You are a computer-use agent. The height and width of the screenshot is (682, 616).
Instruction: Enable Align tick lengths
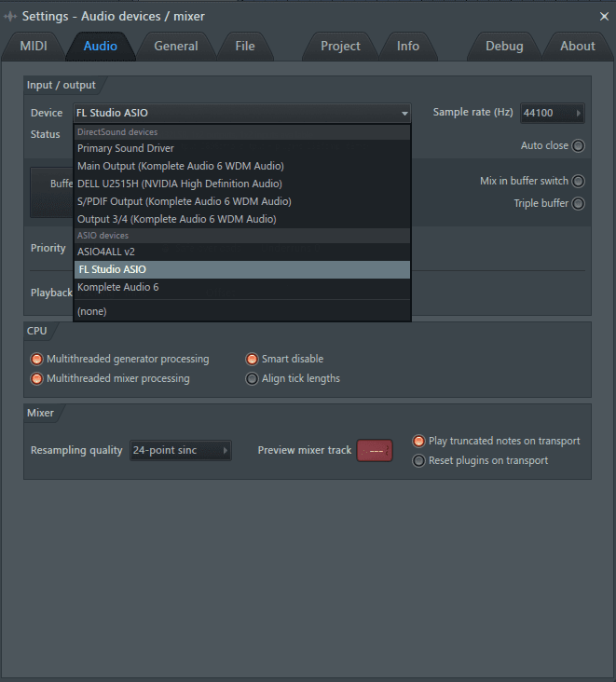pos(252,379)
